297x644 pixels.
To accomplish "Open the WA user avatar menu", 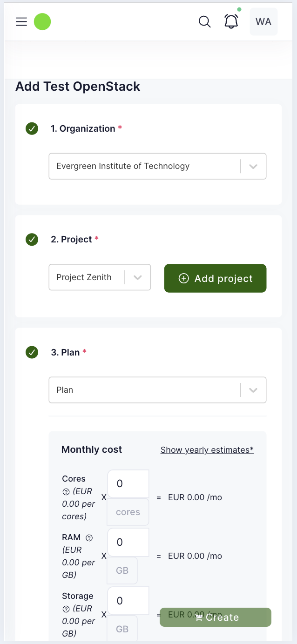I will [x=263, y=22].
